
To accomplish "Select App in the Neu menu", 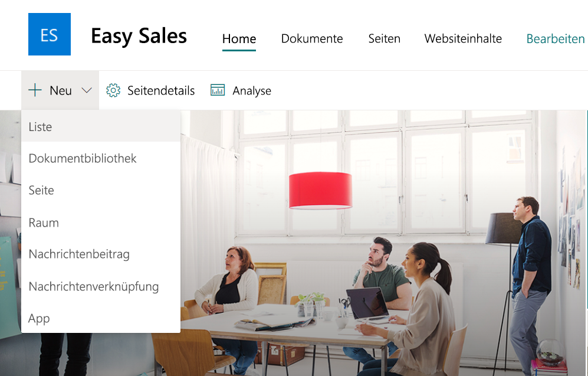I will [x=101, y=318].
